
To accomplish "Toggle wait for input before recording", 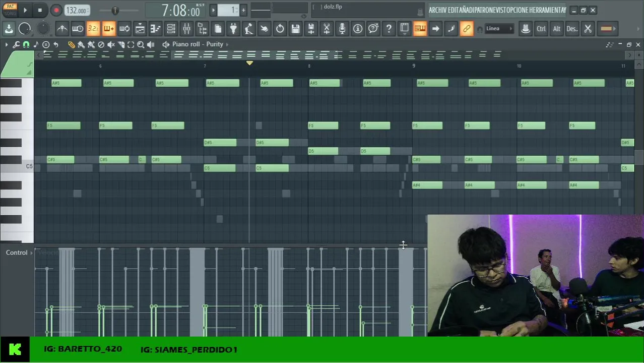I will click(78, 29).
